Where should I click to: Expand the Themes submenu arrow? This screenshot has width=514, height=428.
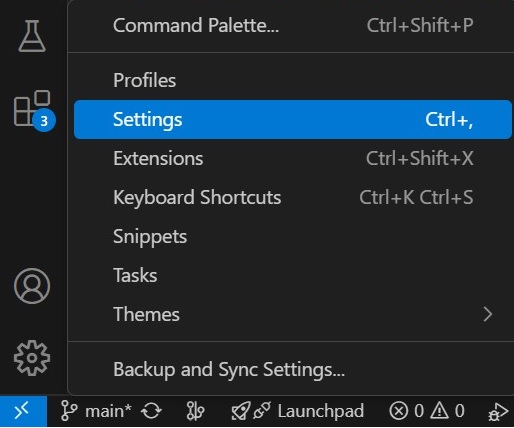[488, 314]
